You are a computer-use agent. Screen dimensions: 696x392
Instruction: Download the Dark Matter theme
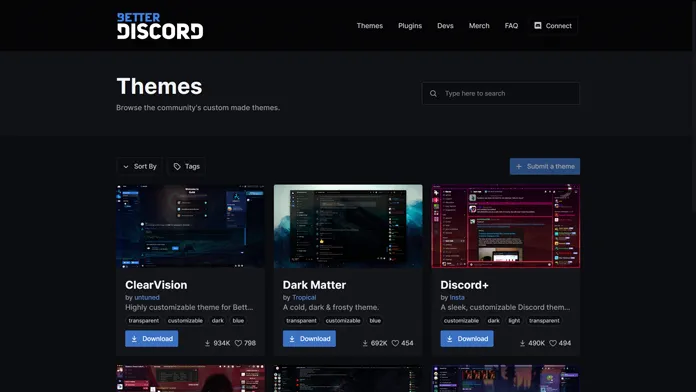click(x=309, y=339)
